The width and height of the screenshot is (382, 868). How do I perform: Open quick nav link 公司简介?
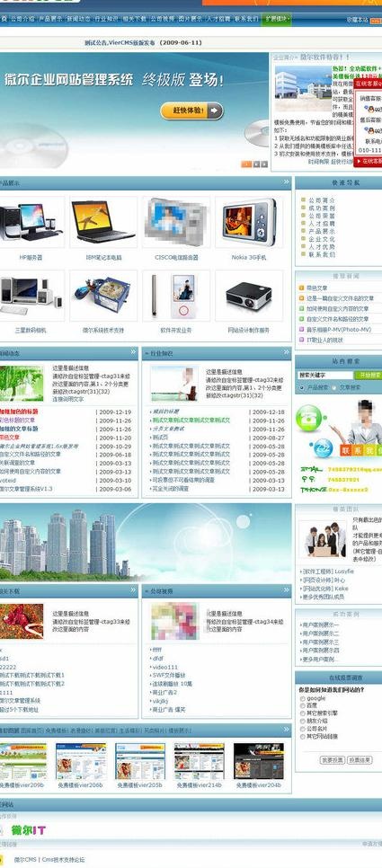pos(322,199)
